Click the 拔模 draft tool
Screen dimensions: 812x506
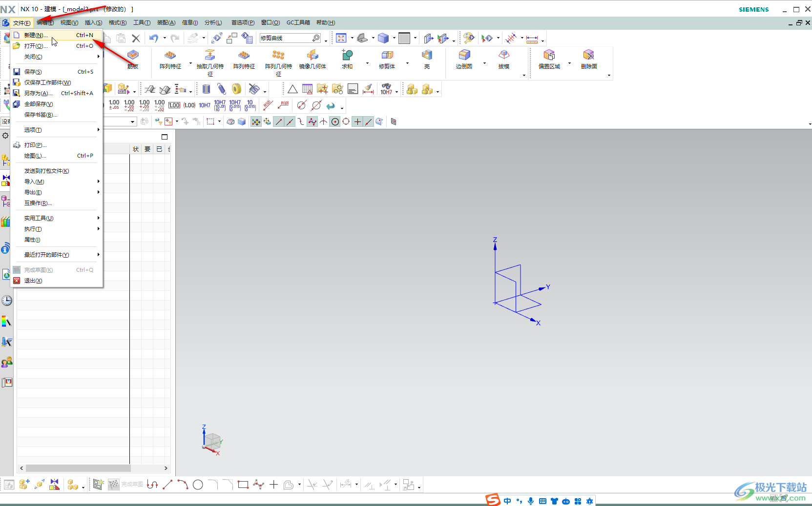(x=504, y=60)
